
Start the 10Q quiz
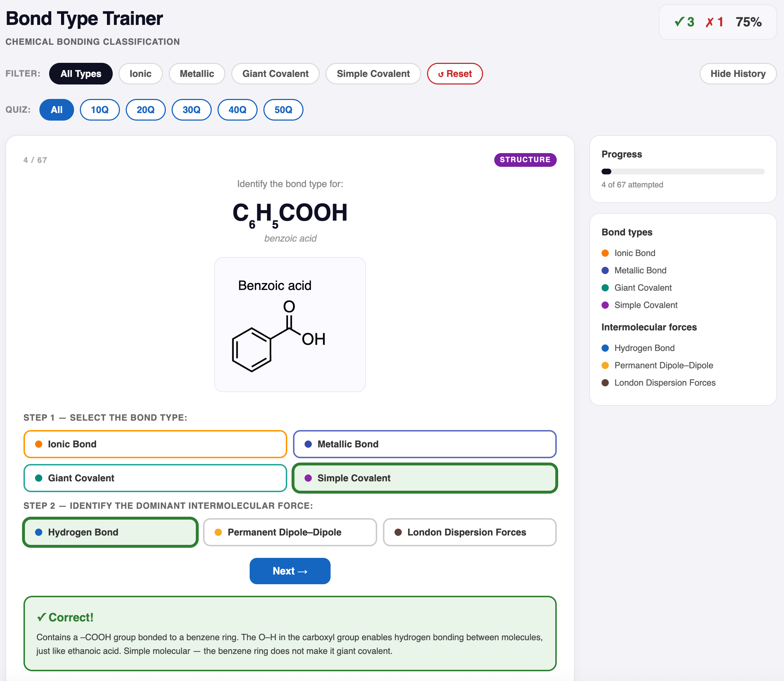tap(100, 110)
